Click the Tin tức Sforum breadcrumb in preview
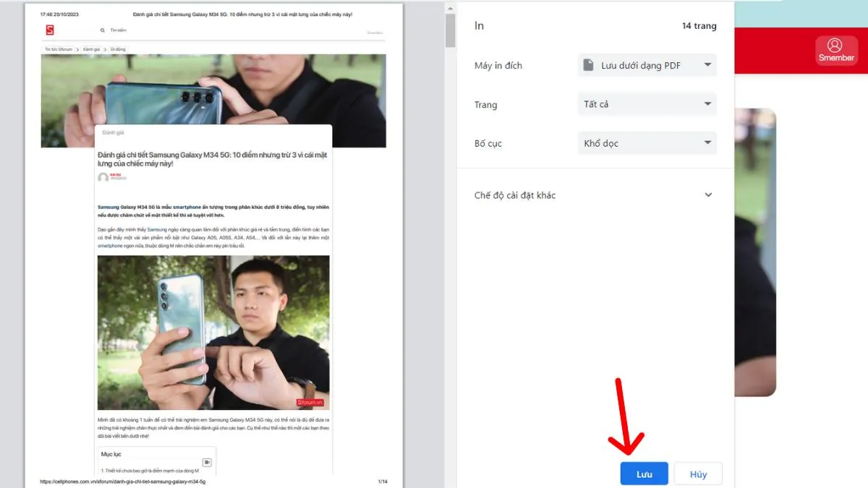Image resolution: width=868 pixels, height=488 pixels. click(58, 49)
